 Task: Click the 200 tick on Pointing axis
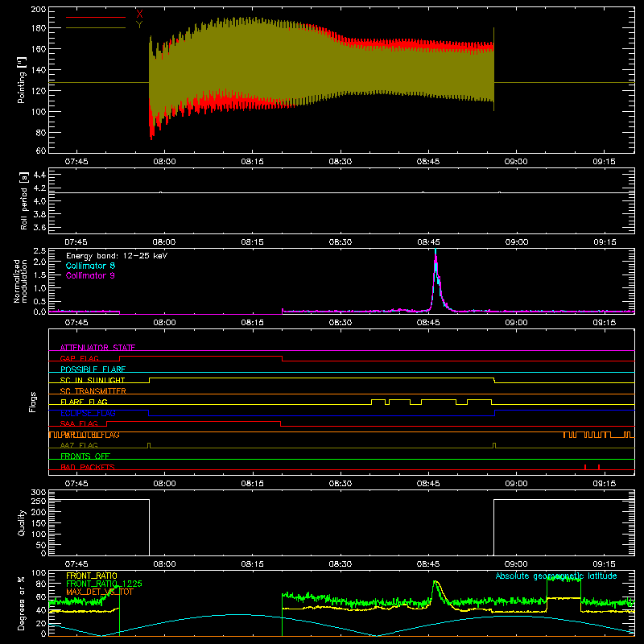[39, 9]
